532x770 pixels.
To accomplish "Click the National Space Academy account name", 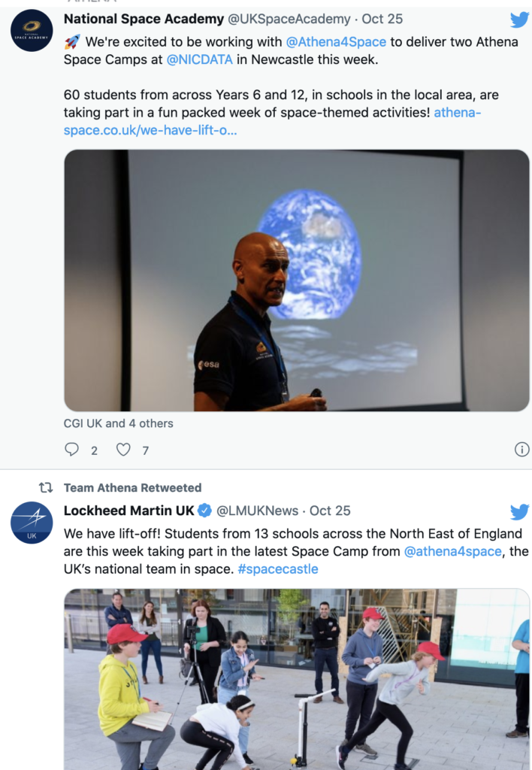I will (144, 19).
